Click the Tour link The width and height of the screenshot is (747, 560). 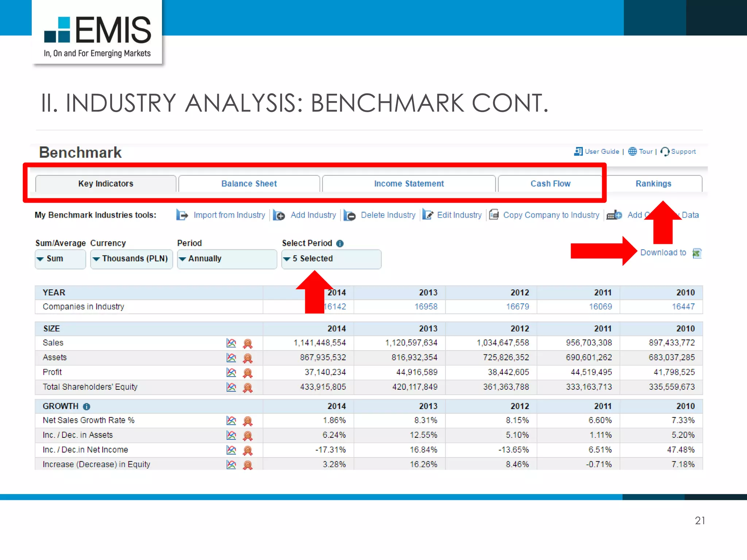(646, 151)
